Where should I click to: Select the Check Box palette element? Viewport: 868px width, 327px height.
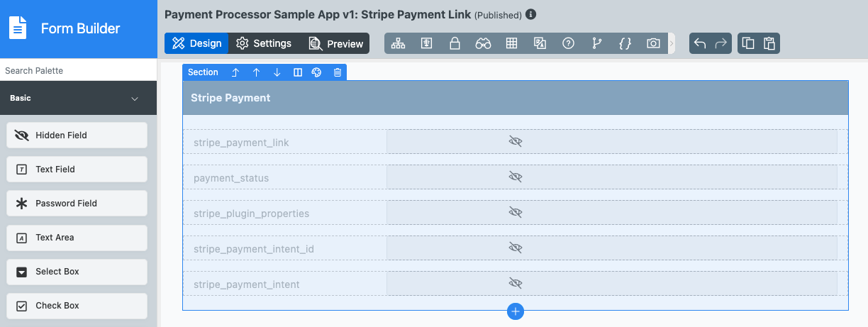click(77, 306)
